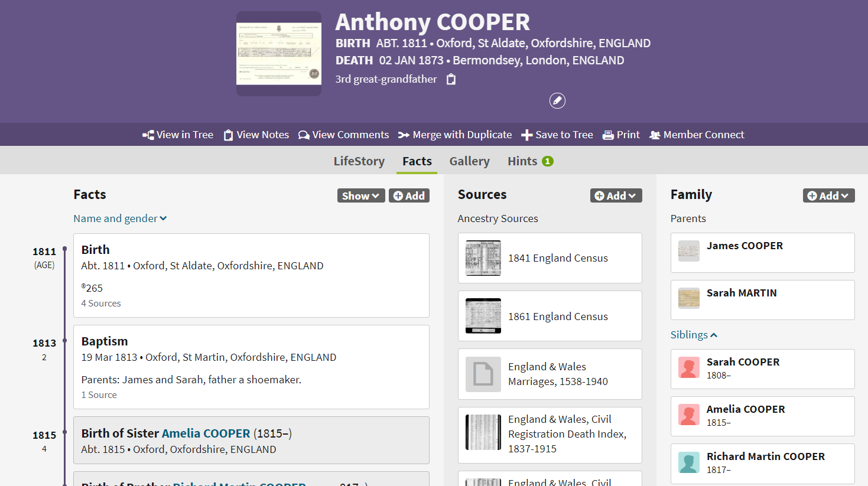Switch to the LifeStory tab
This screenshot has height=486, width=868.
pyautogui.click(x=359, y=161)
